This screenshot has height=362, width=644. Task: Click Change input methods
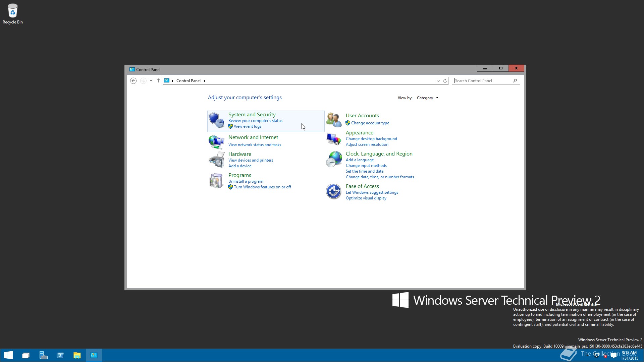pos(366,166)
